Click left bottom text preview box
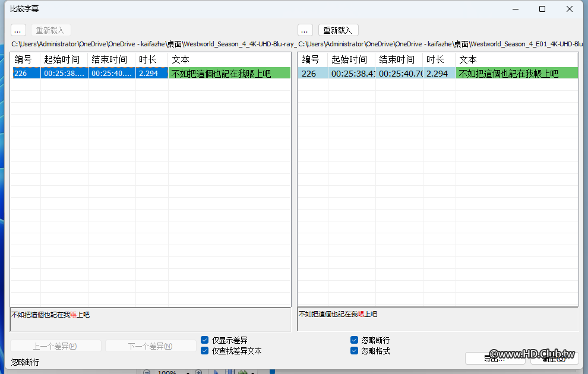The image size is (588, 374). pos(150,319)
